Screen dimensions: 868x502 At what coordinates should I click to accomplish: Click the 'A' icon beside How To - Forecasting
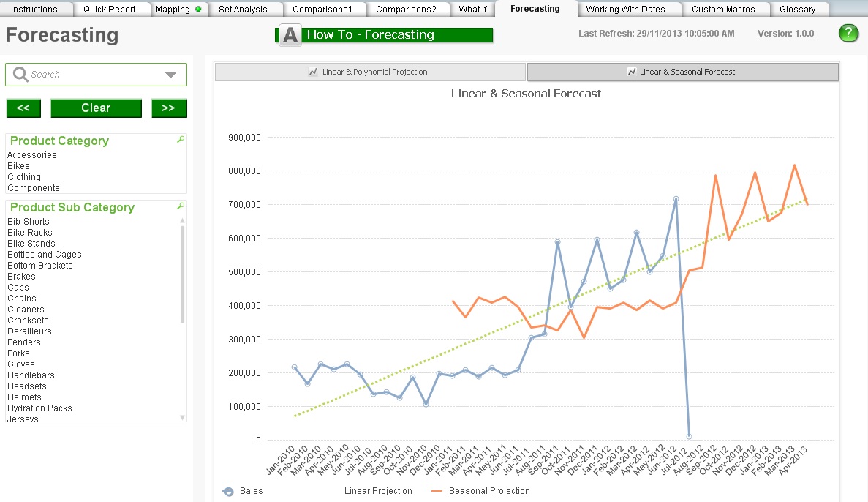[x=288, y=34]
